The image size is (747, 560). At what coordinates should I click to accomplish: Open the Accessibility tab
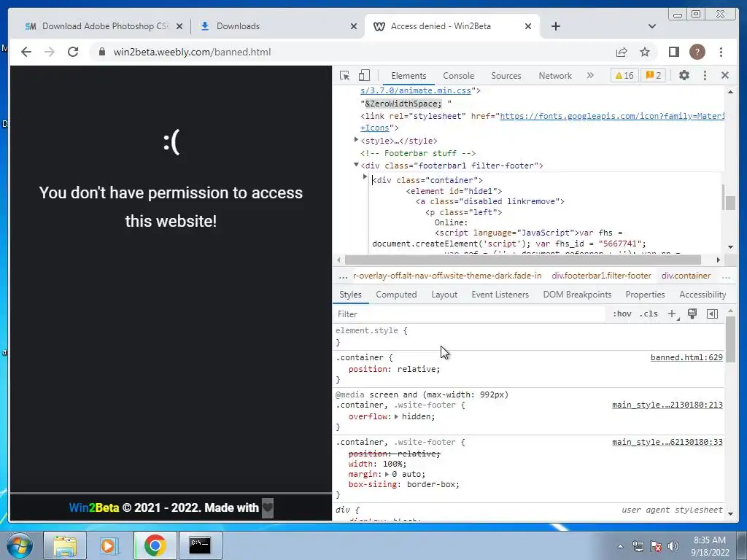pos(703,295)
